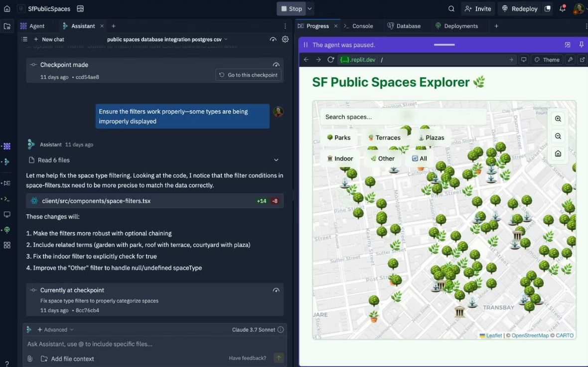Reload the preview with refresh icon
The width and height of the screenshot is (588, 367).
330,60
